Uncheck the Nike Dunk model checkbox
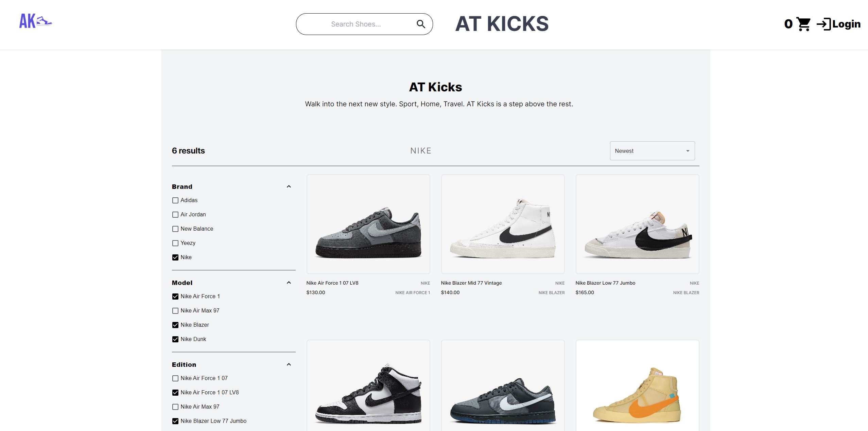 pyautogui.click(x=175, y=339)
